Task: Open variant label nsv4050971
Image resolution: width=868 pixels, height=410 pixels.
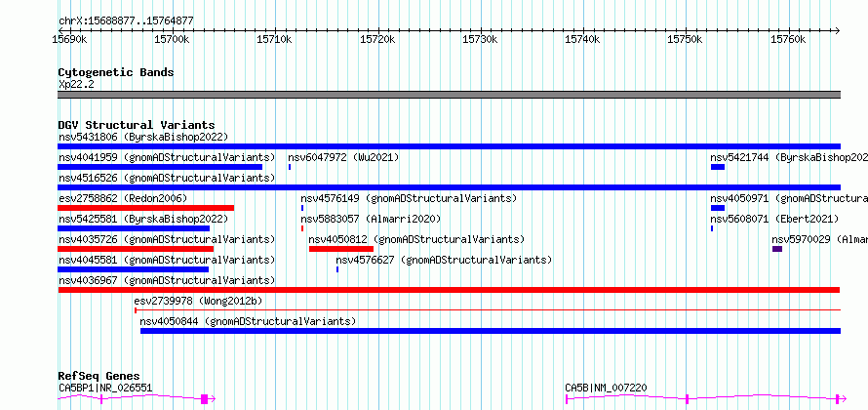Action: [789, 198]
